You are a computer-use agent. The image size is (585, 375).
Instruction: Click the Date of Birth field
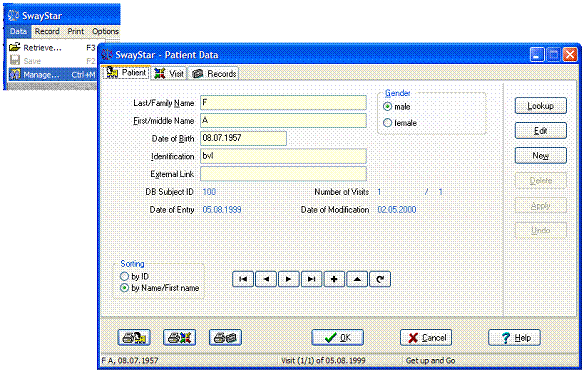243,138
